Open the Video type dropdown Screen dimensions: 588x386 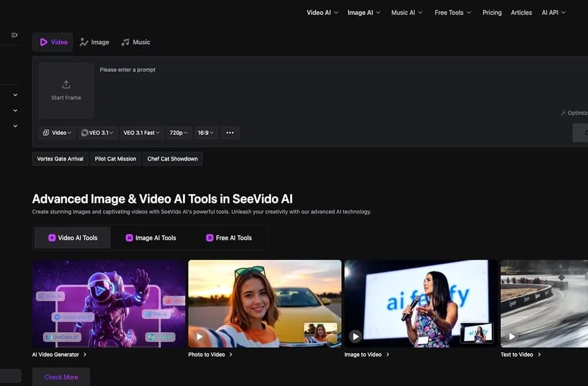click(x=57, y=133)
